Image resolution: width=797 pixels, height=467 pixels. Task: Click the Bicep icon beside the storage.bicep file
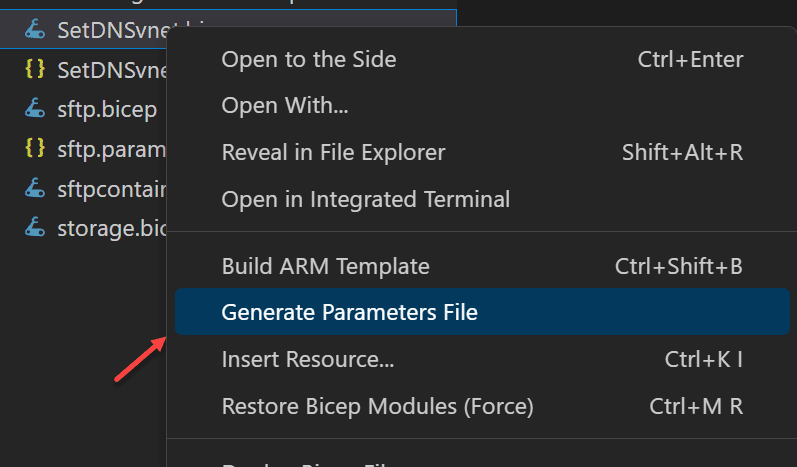(35, 227)
